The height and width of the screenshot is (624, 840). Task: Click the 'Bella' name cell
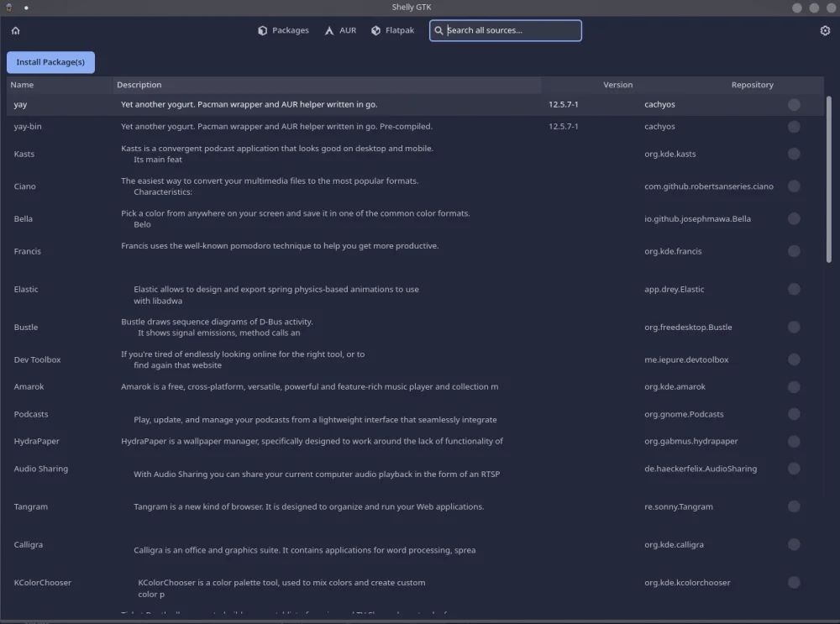pyautogui.click(x=23, y=218)
